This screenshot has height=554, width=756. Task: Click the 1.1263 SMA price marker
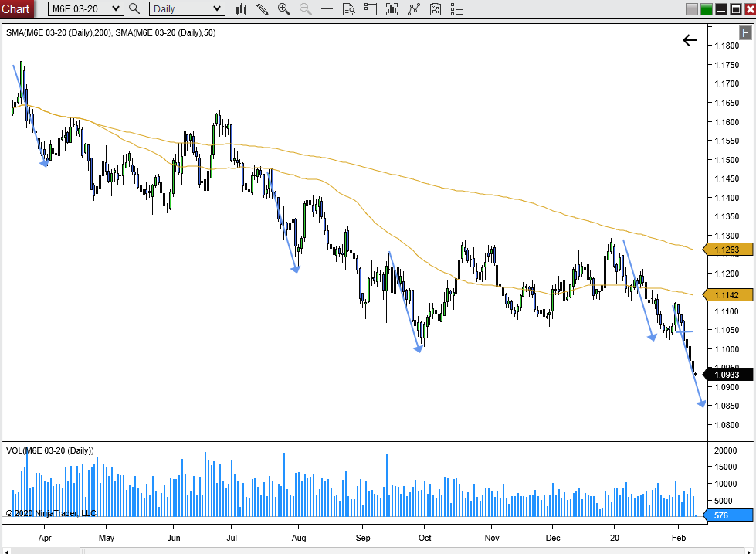coord(727,250)
